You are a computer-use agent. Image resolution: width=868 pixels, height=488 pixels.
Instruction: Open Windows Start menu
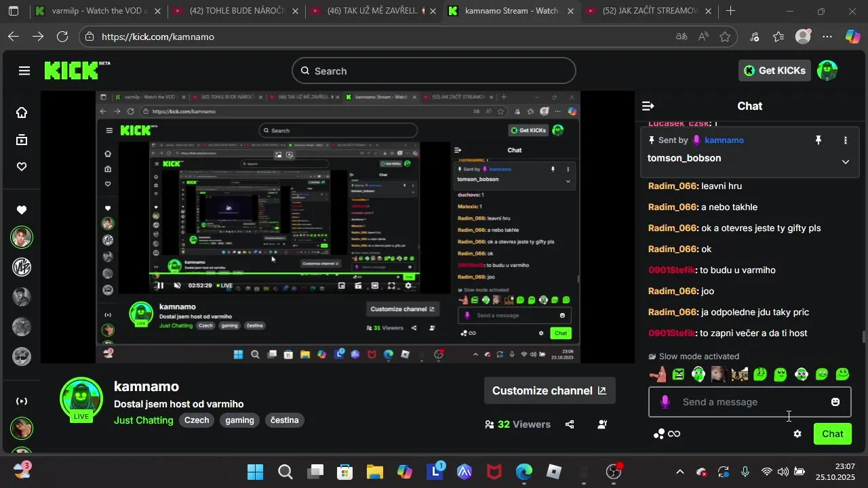click(x=255, y=472)
